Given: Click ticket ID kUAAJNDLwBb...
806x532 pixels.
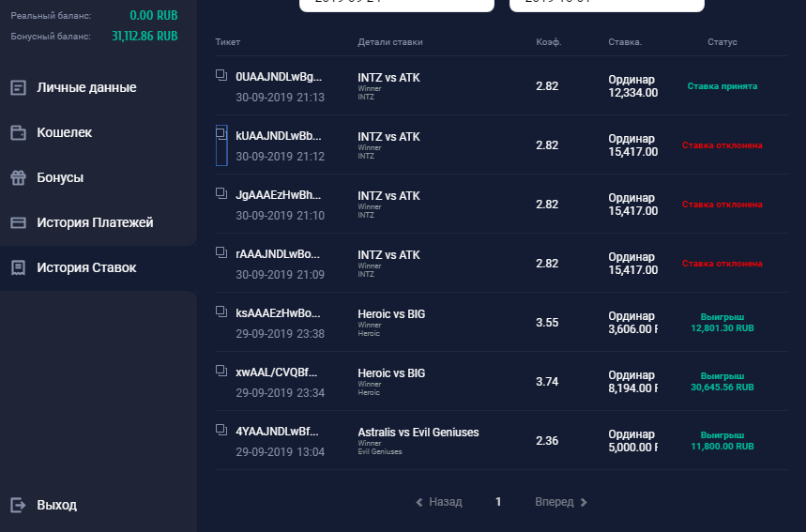Looking at the screenshot, I should [279, 136].
